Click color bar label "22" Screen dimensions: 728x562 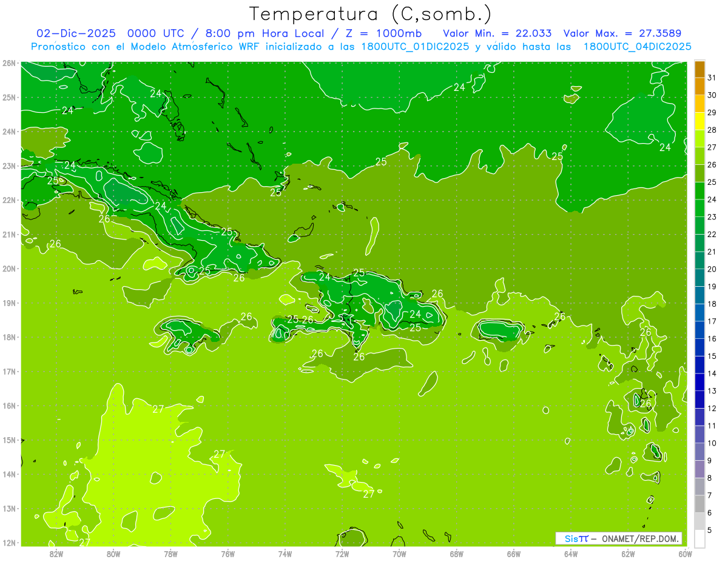click(712, 235)
